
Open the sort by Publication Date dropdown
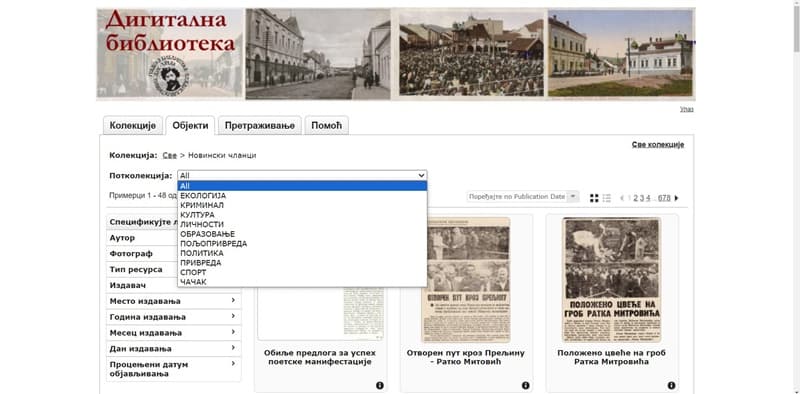click(x=523, y=196)
